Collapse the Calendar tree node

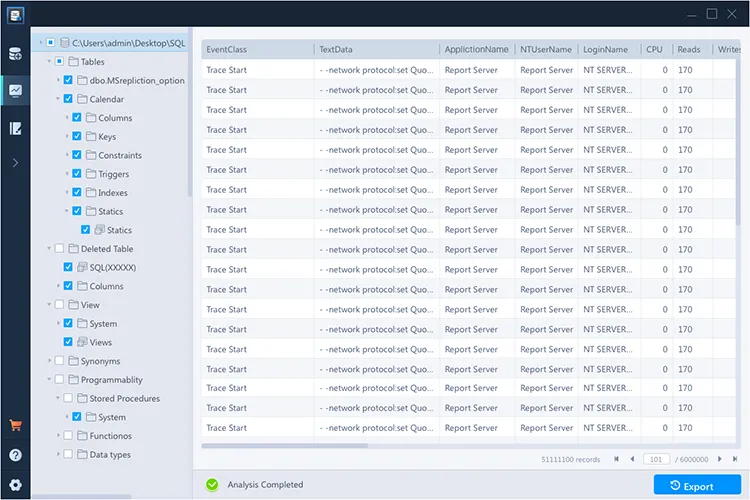point(57,99)
